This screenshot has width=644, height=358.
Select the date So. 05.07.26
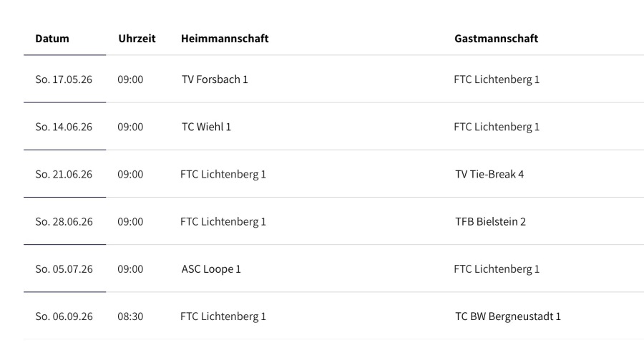[x=64, y=269]
